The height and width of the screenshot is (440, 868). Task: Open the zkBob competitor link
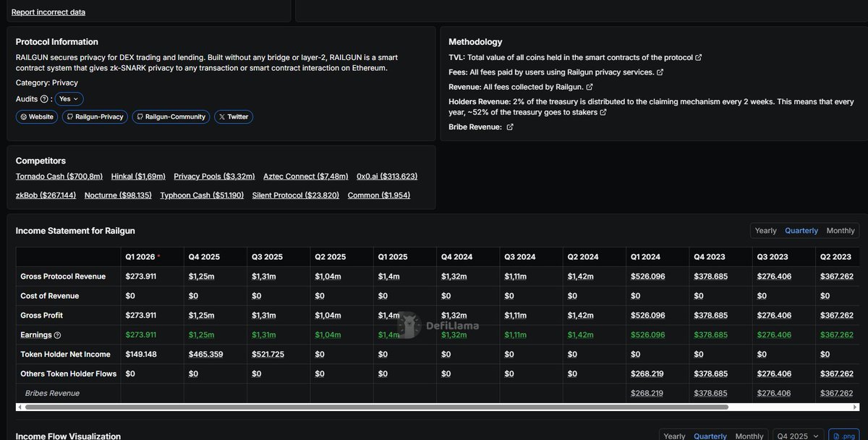click(x=46, y=195)
